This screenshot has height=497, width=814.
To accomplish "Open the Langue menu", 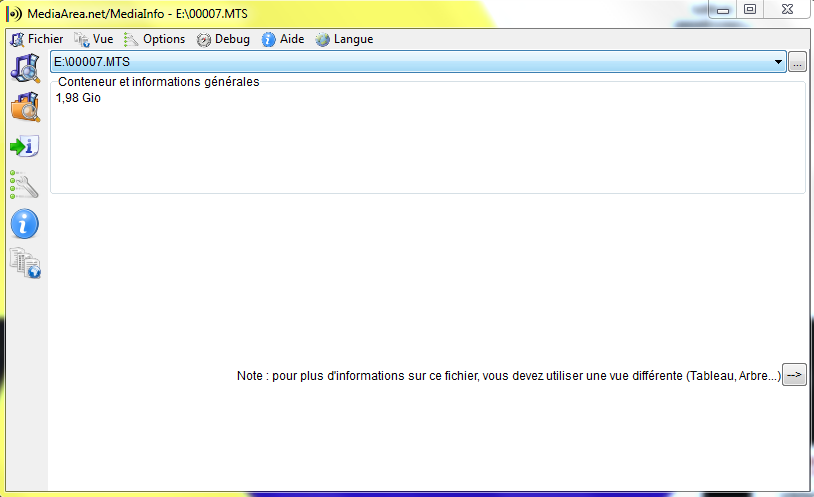I will [344, 39].
